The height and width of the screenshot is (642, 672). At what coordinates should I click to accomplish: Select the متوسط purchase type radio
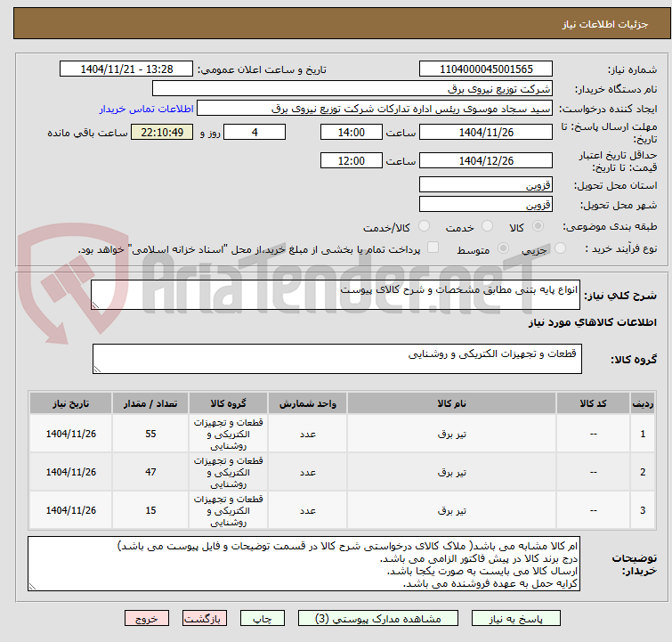pos(503,248)
